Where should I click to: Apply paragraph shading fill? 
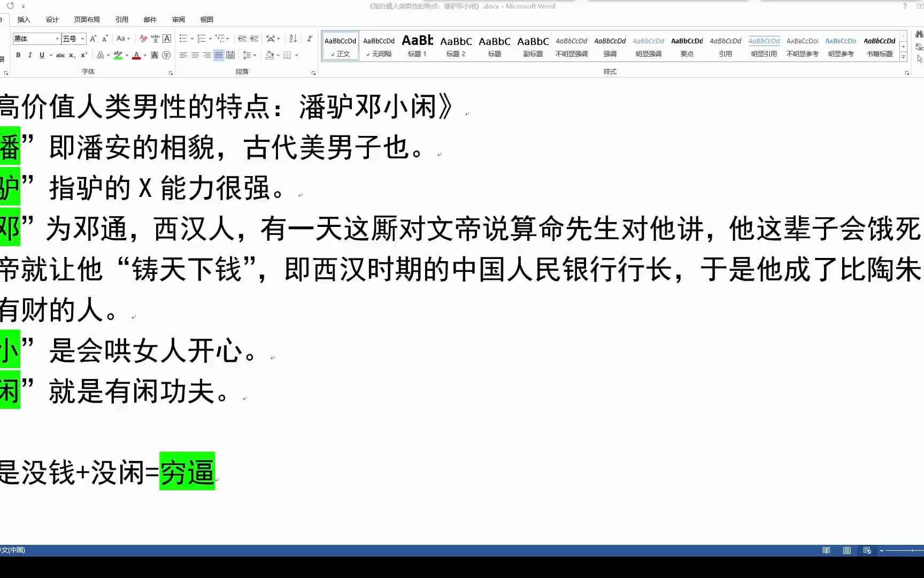(x=269, y=55)
